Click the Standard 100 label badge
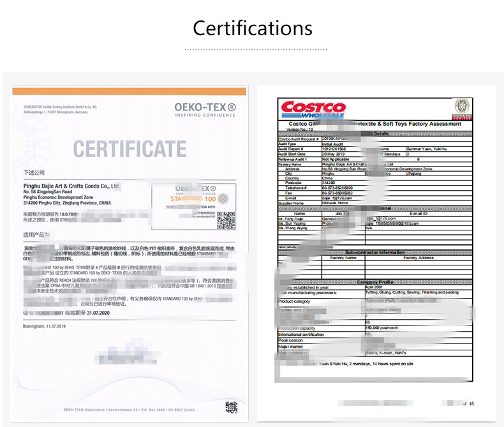 click(x=194, y=206)
